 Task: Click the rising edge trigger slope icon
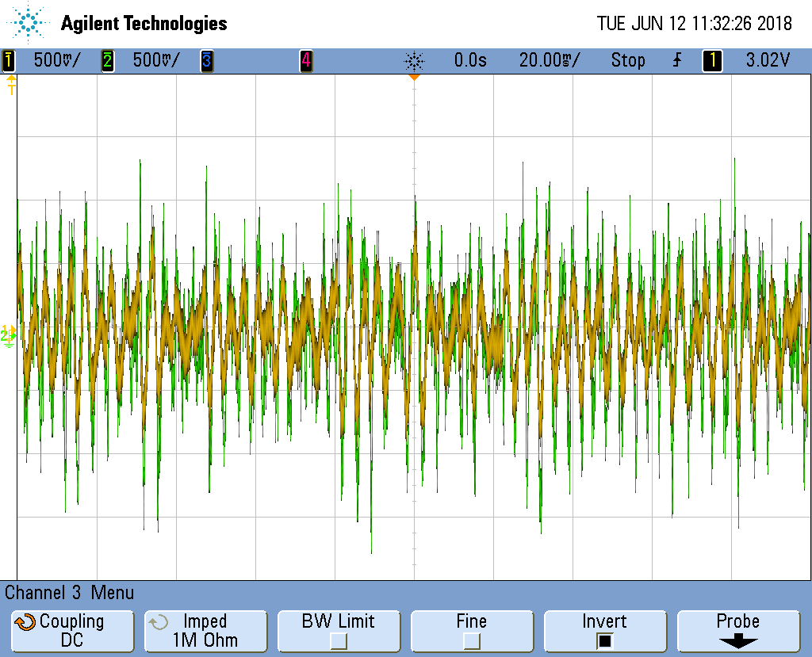click(x=676, y=60)
